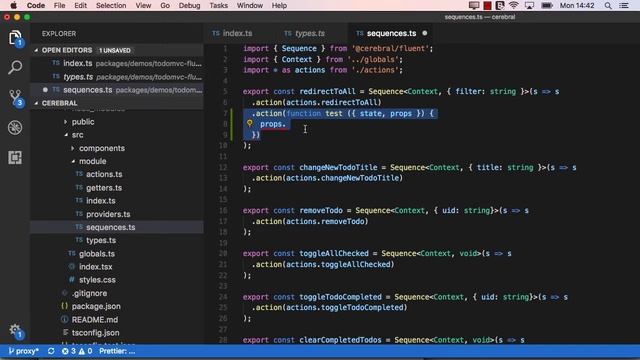Open .gitignore file

[x=89, y=293]
